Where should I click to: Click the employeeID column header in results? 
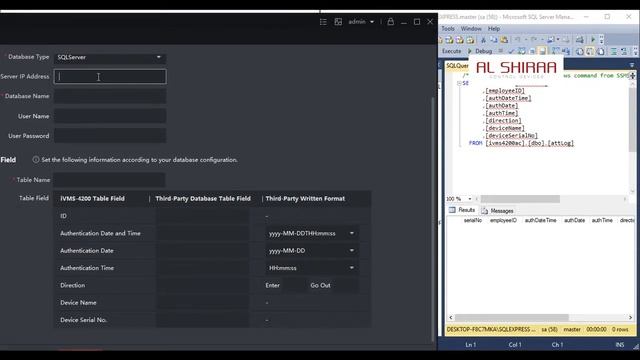503,220
